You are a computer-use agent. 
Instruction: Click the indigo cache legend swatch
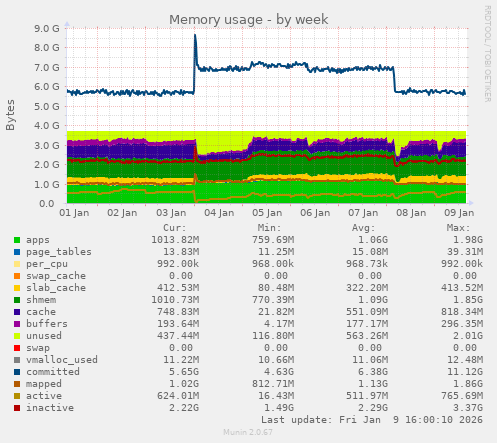pyautogui.click(x=17, y=312)
